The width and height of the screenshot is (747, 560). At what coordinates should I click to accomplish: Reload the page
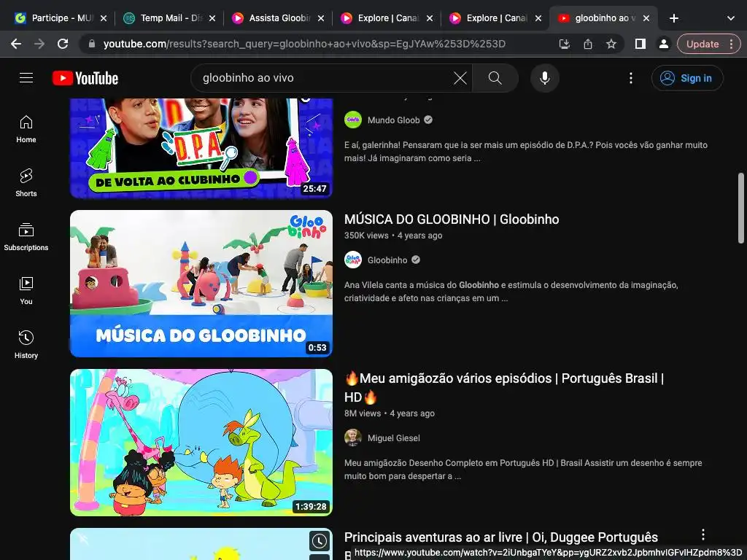coord(63,44)
